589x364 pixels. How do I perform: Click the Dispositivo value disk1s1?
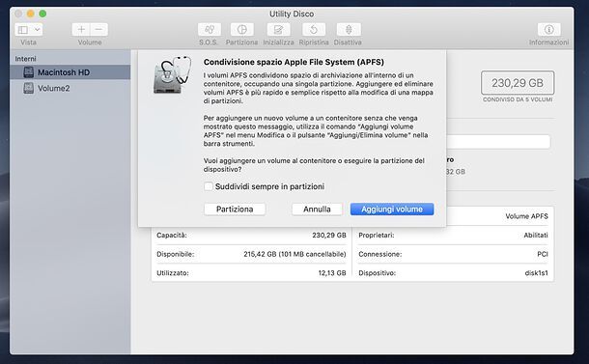click(537, 273)
